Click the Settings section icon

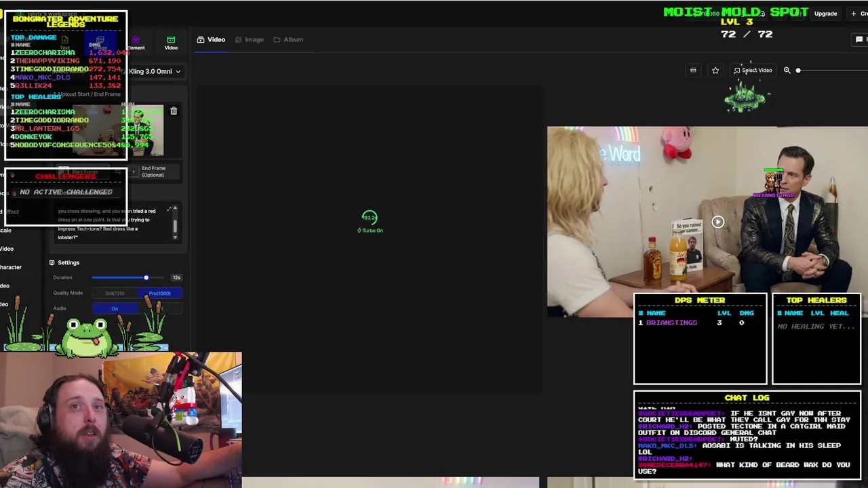(52, 262)
